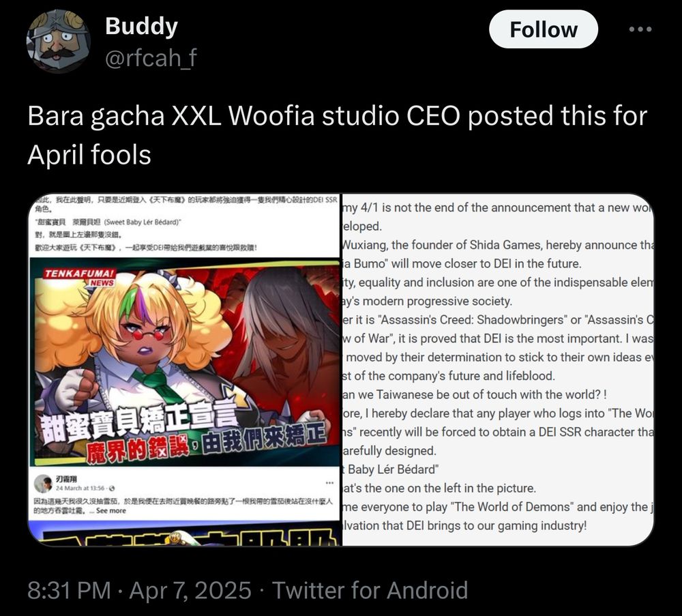682x616 pixels.
Task: Open Buddy's profile avatar picture
Action: pyautogui.click(x=59, y=41)
